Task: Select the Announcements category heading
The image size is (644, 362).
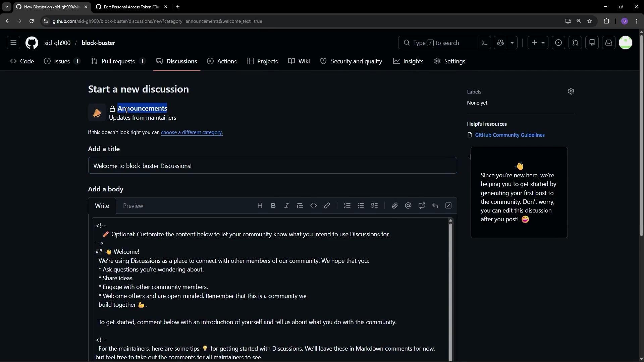Action: [142, 108]
